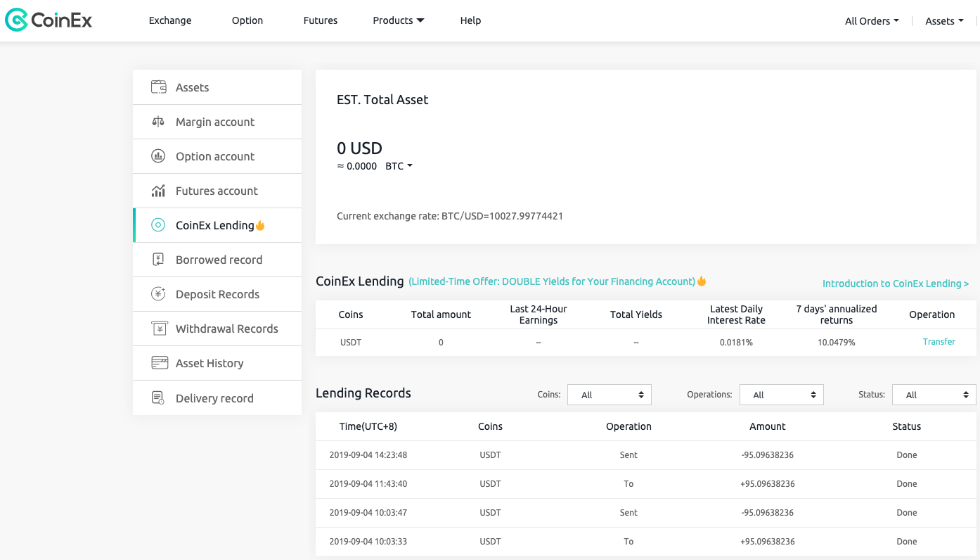Open the Products dropdown menu
The height and width of the screenshot is (560, 980).
point(399,20)
